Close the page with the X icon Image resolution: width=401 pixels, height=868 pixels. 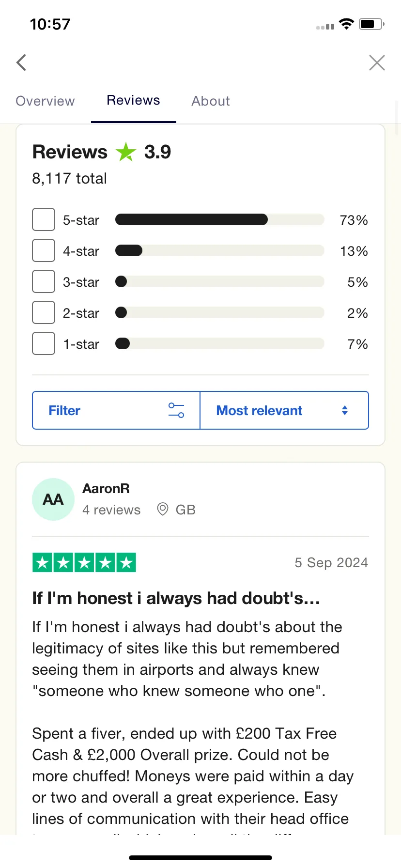pyautogui.click(x=377, y=62)
